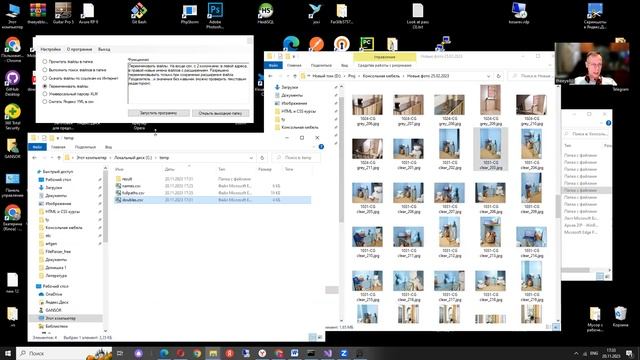The image size is (640, 360).
Task: Select doubles.csv in temp window
Action: 212,200
